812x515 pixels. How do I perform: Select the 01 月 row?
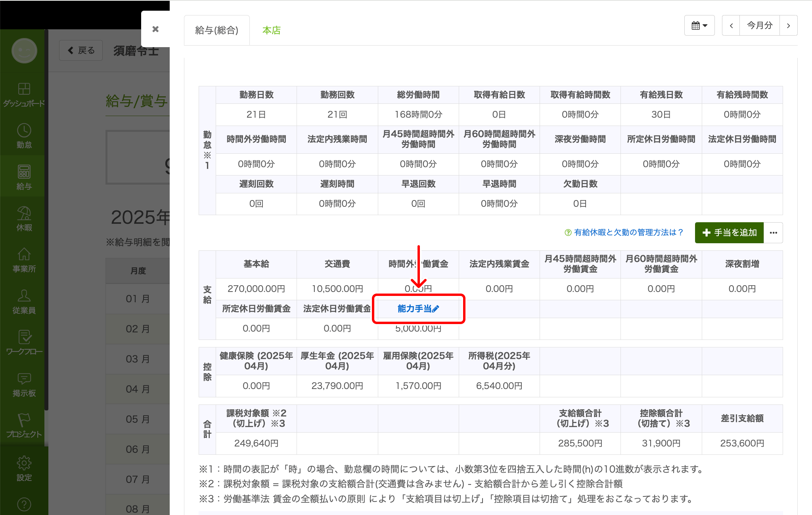[138, 299]
